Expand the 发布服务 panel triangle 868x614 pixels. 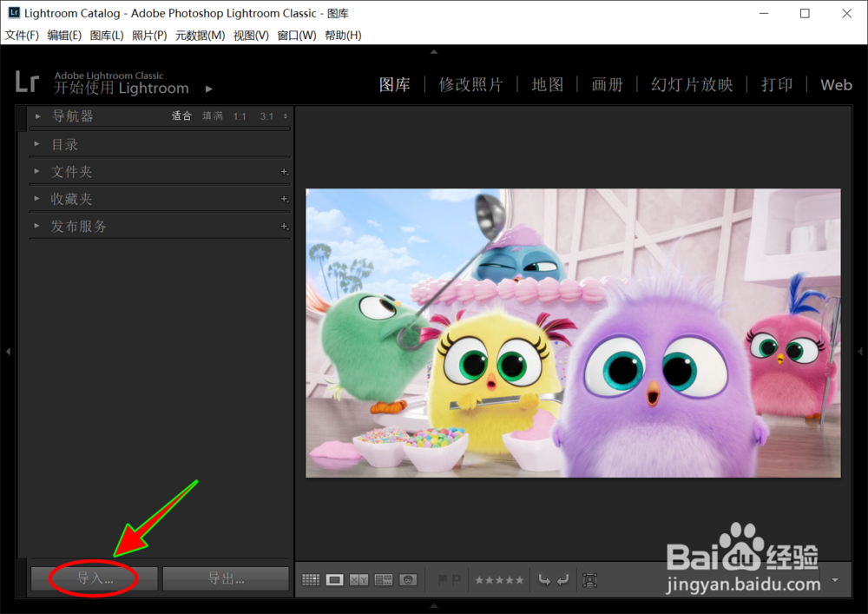[37, 226]
